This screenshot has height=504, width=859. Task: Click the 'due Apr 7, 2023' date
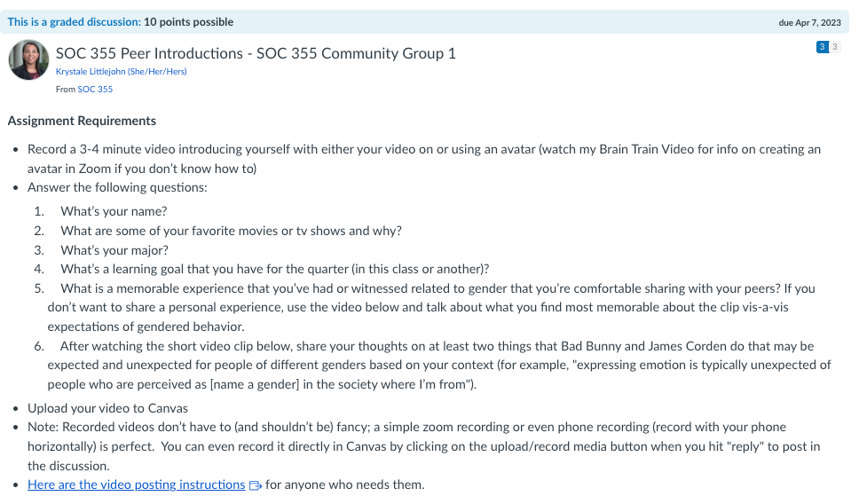pos(809,23)
